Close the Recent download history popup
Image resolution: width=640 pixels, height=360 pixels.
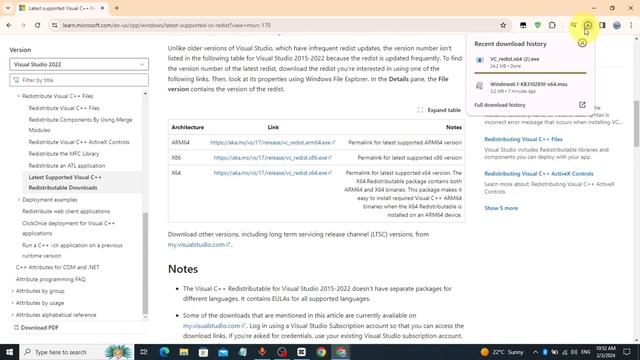pos(582,43)
